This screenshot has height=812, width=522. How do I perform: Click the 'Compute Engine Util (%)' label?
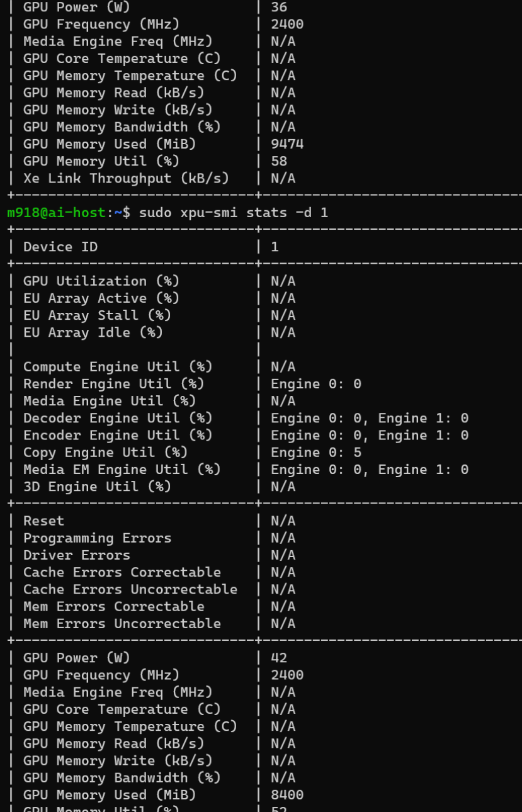click(x=118, y=367)
